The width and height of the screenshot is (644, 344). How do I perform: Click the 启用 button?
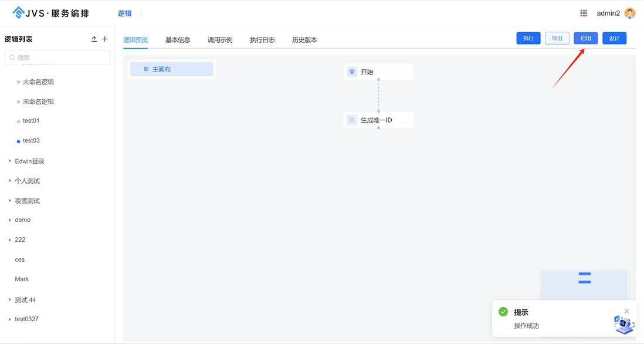(586, 38)
